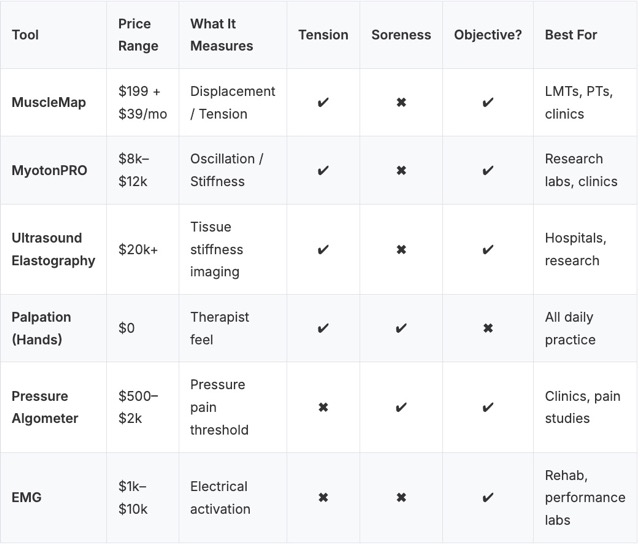
Task: Click the Tool column header
Action: [x=25, y=35]
